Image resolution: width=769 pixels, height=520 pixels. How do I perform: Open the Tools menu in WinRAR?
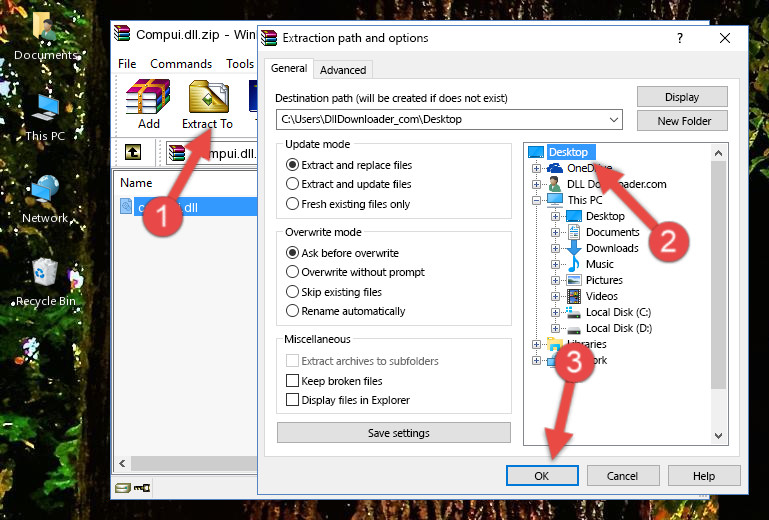tap(240, 64)
